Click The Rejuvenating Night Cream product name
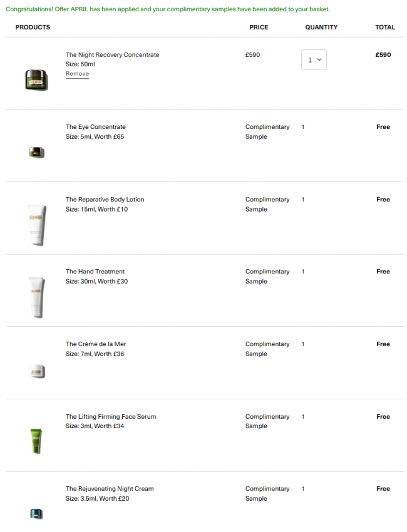The height and width of the screenshot is (532, 407). (110, 489)
